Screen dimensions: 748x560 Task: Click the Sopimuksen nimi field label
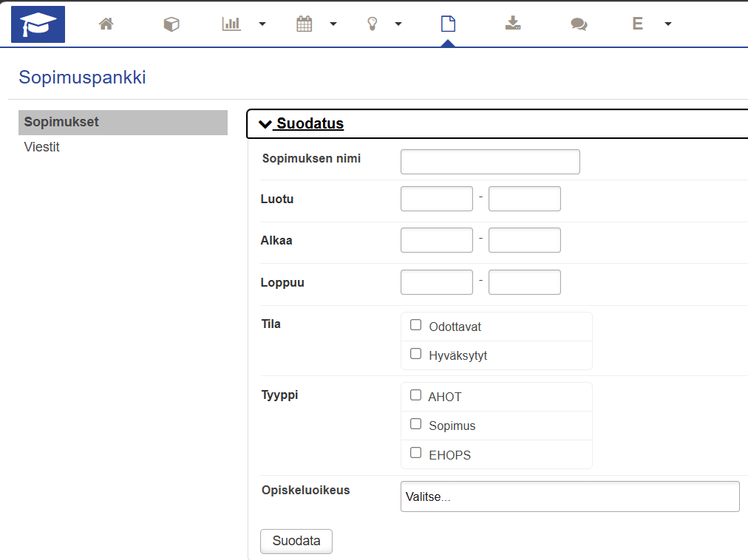[x=311, y=159]
